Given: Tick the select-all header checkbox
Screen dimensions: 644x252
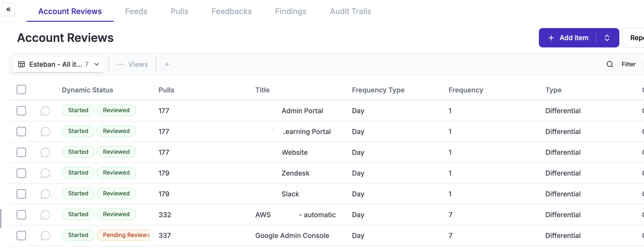Looking at the screenshot, I should tap(21, 89).
